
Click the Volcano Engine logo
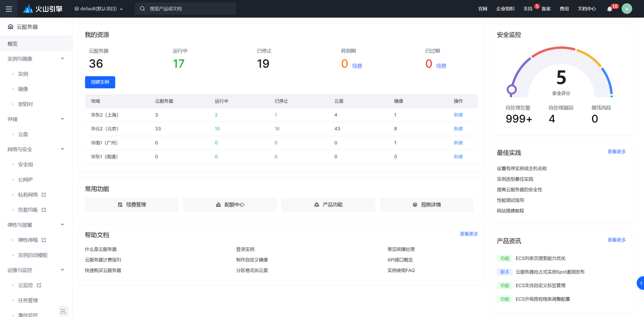[x=43, y=9]
